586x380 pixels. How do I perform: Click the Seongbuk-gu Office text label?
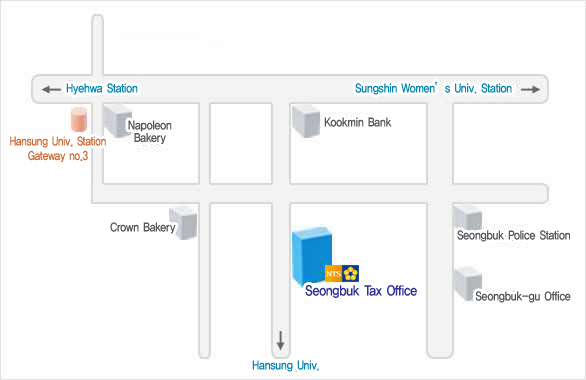click(522, 296)
